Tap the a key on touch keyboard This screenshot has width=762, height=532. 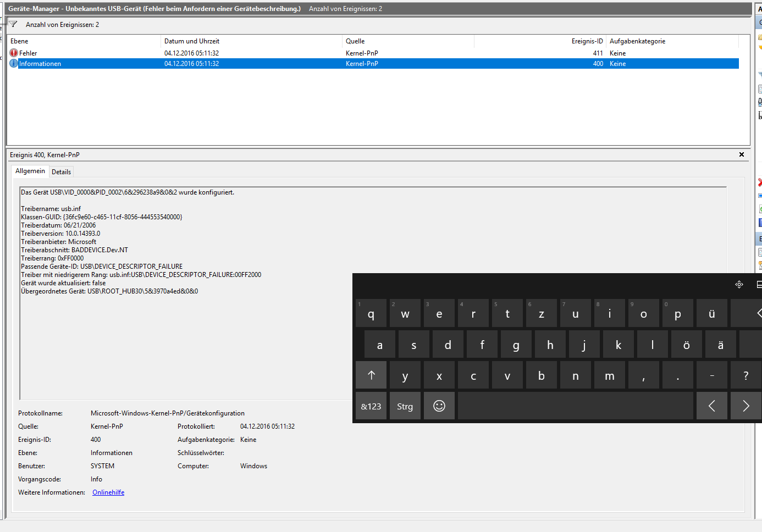[380, 345]
